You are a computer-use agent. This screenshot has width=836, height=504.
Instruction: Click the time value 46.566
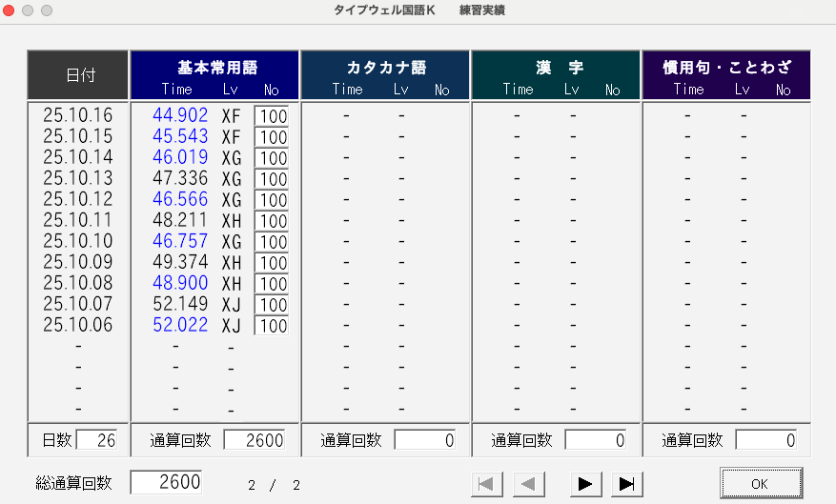point(180,199)
